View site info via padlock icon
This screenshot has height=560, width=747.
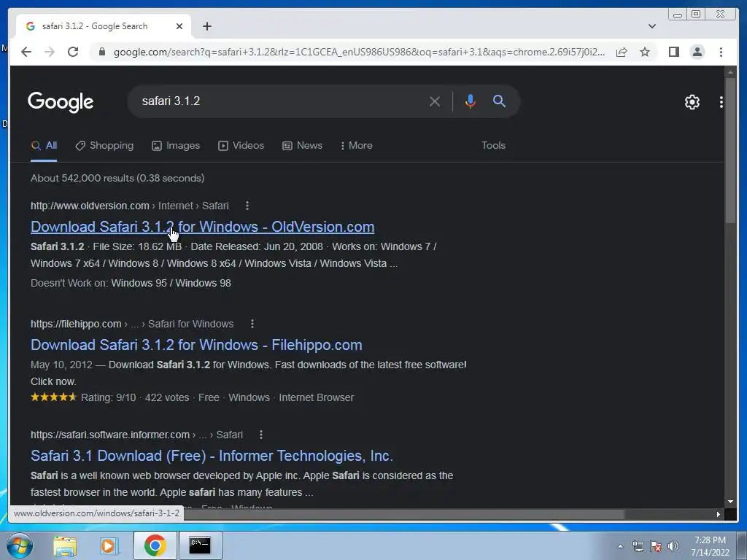(101, 52)
